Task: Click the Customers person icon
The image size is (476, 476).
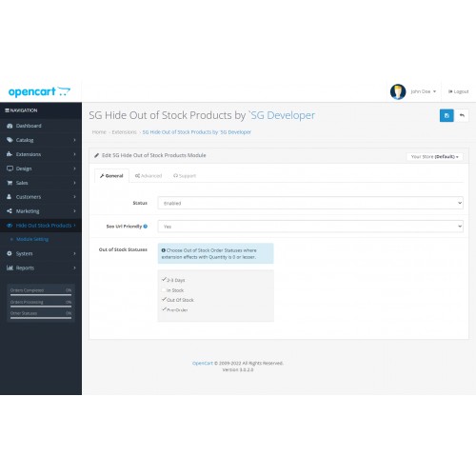Action: 10,197
